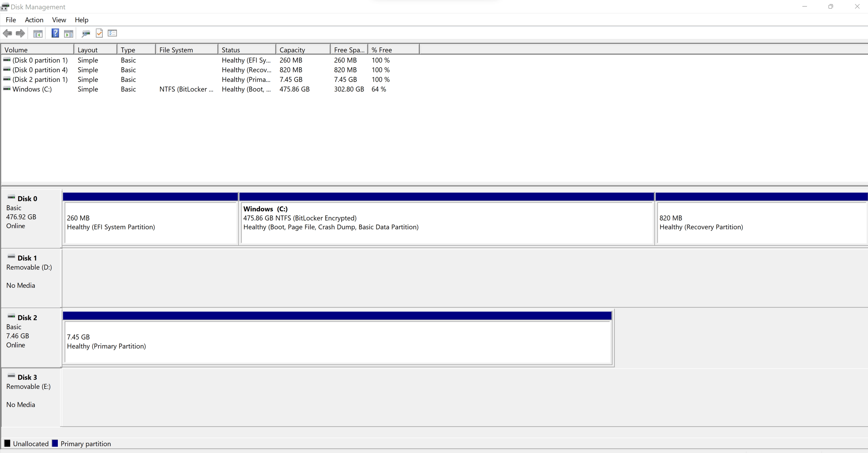Sort by the Type column header
Image resolution: width=868 pixels, height=453 pixels.
(x=137, y=49)
